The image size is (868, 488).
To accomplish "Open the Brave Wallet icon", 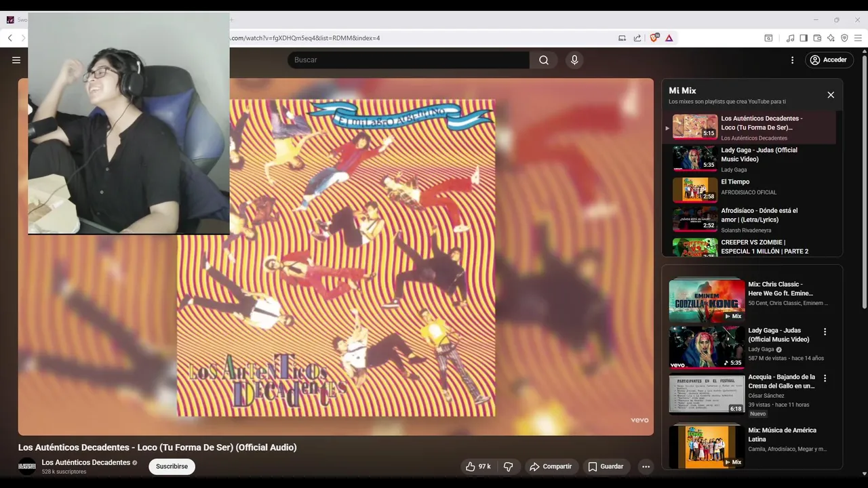I will pyautogui.click(x=817, y=38).
